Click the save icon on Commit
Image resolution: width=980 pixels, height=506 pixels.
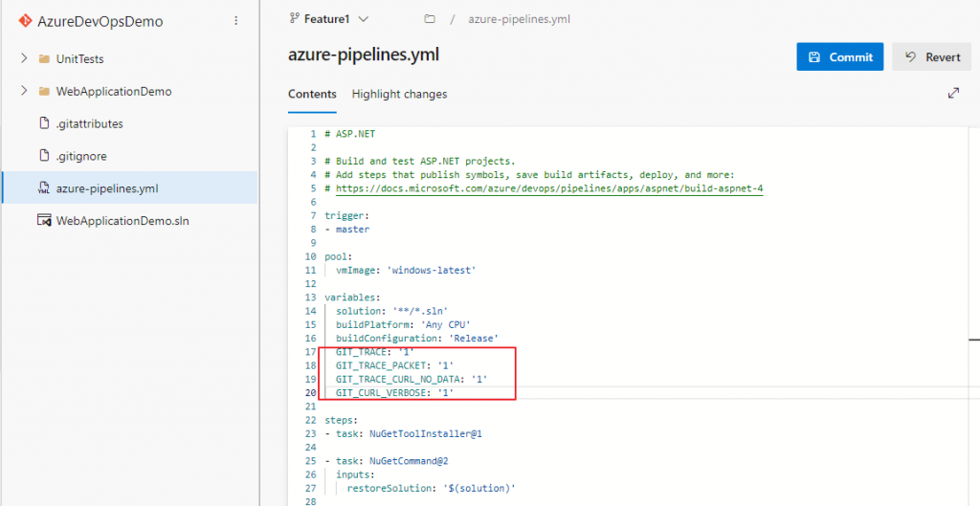tap(813, 56)
